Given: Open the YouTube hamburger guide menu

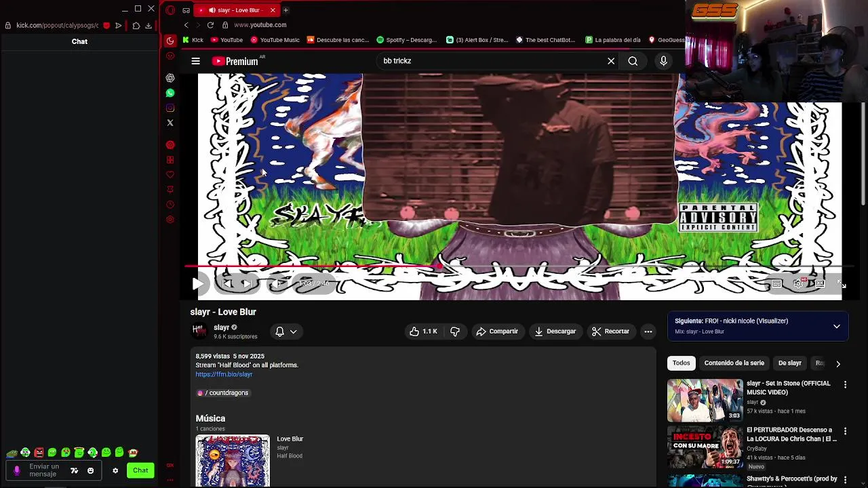Looking at the screenshot, I should click(195, 61).
